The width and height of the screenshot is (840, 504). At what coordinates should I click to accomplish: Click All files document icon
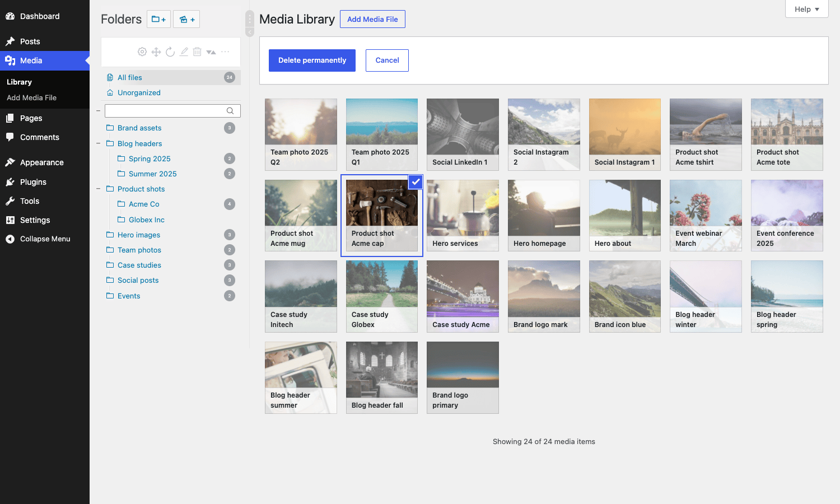pos(110,77)
